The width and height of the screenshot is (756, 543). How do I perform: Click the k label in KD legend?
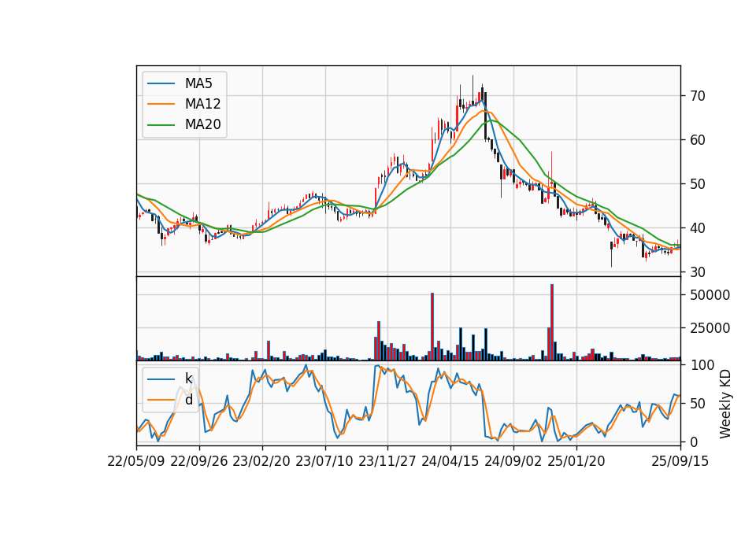tap(188, 379)
